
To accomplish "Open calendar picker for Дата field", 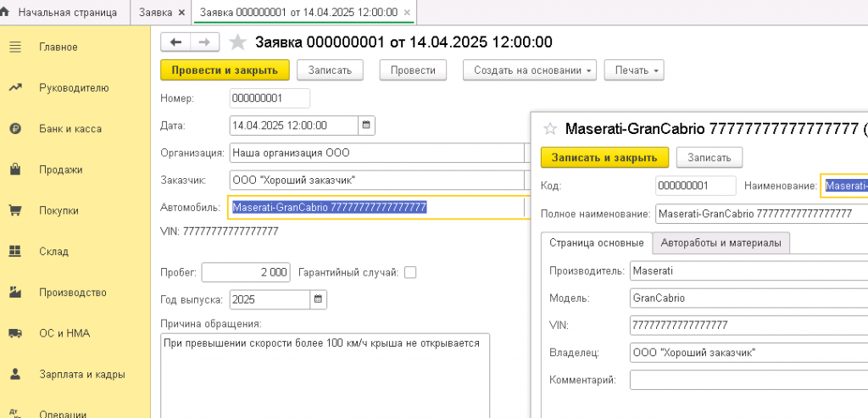I will 366,125.
